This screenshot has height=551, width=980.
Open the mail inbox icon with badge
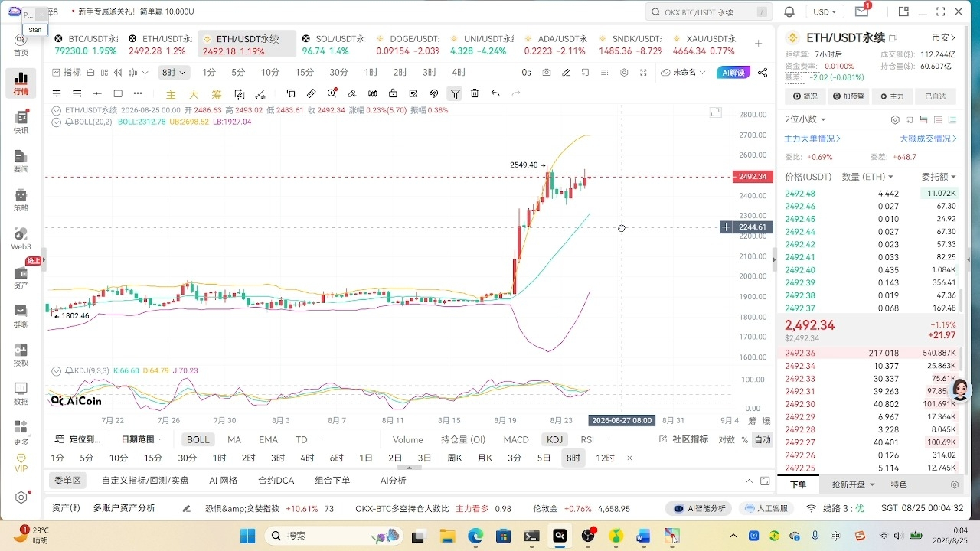coord(862,11)
